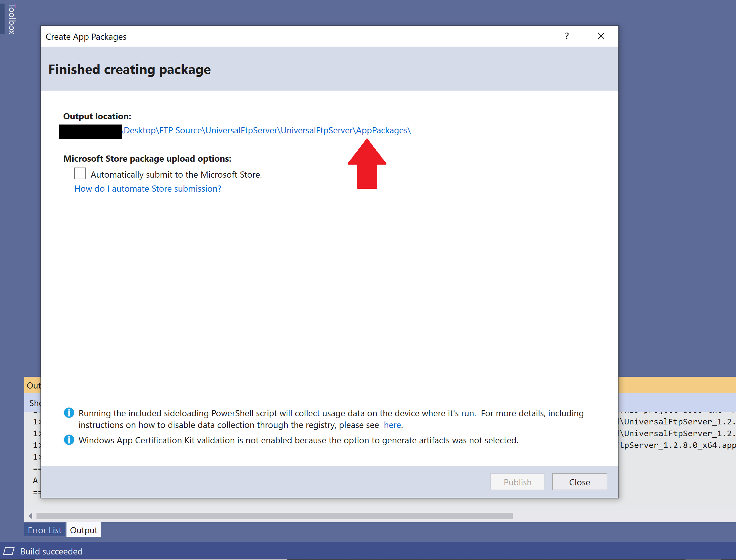The height and width of the screenshot is (560, 736).
Task: Click the 'here' data collection details link
Action: pyautogui.click(x=392, y=425)
